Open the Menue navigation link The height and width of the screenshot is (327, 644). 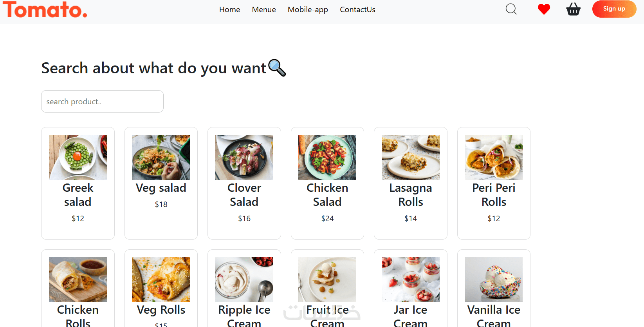click(x=264, y=9)
